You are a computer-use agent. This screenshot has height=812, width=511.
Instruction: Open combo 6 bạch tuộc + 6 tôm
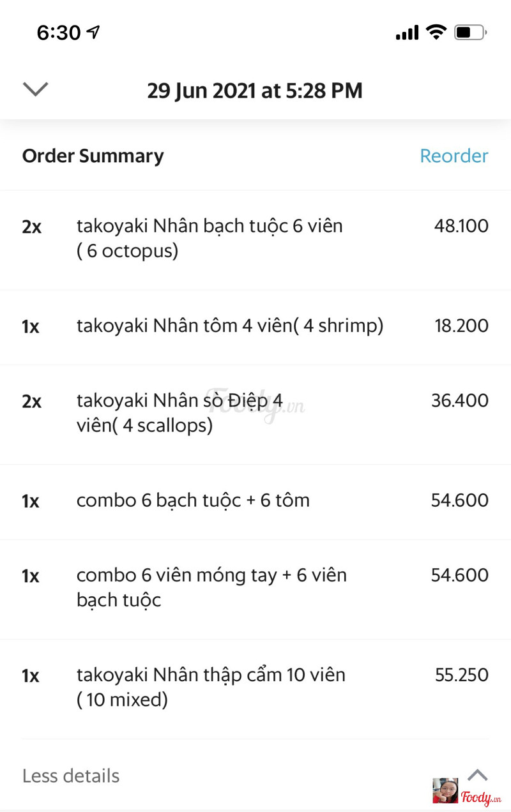click(256, 501)
